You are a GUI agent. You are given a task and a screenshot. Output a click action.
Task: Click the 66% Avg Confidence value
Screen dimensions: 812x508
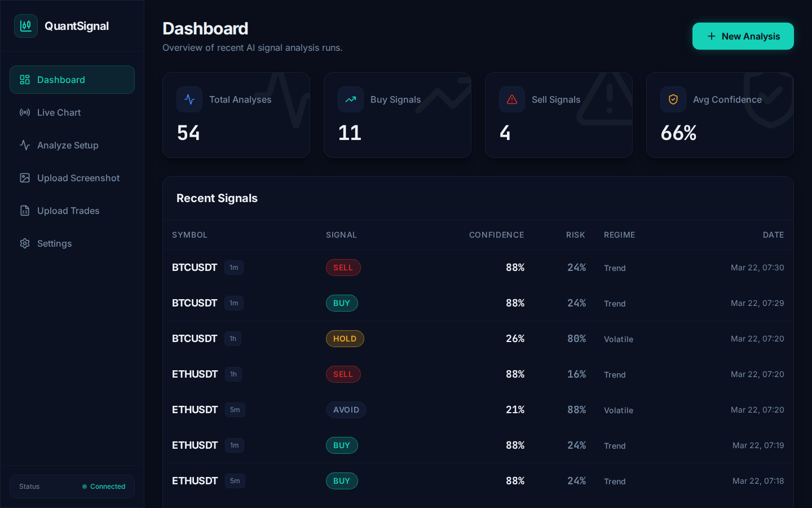click(678, 133)
